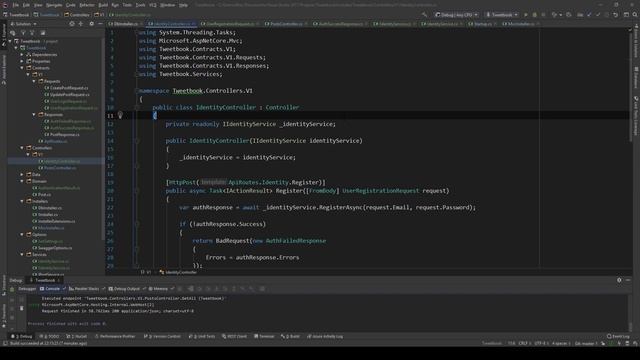640x360 pixels.
Task: Switch to the PostsController.cs editor tab
Action: [x=286, y=24]
